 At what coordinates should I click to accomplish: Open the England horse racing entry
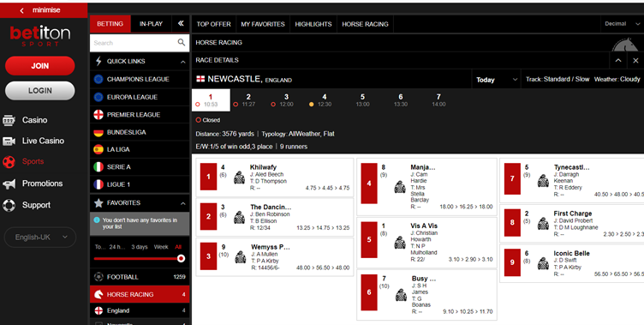(x=140, y=310)
